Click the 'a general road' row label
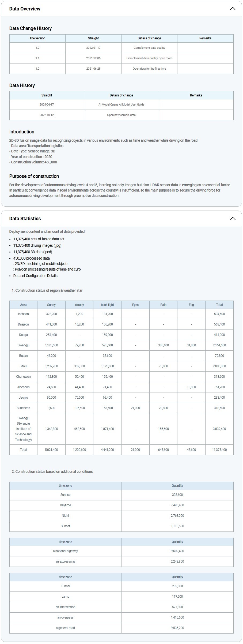The height and width of the screenshot is (644, 243). click(65, 628)
